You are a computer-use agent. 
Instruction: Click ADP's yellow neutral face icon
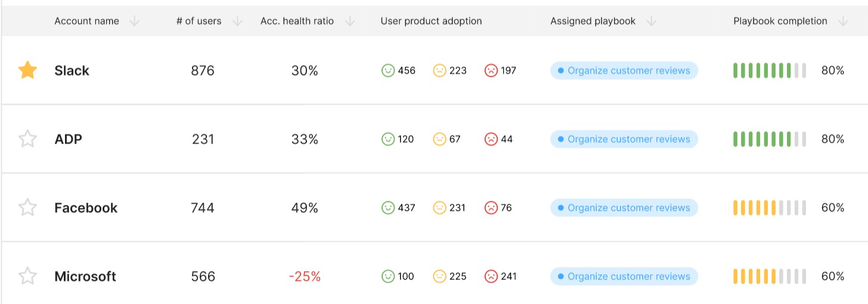click(439, 139)
